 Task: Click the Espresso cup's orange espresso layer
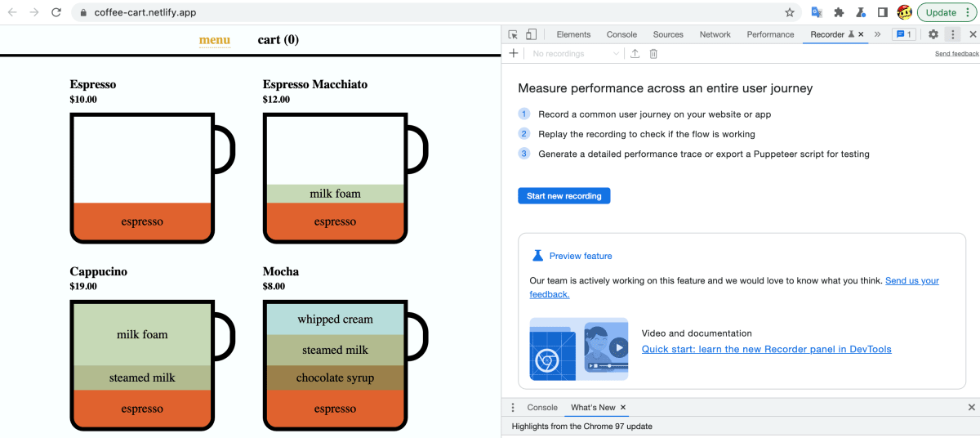coord(142,221)
